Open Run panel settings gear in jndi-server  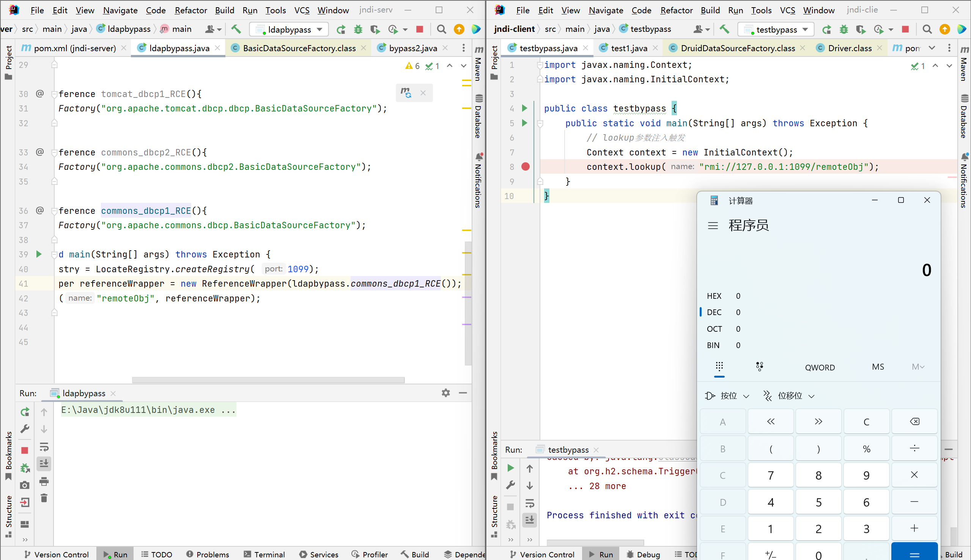[x=446, y=393]
